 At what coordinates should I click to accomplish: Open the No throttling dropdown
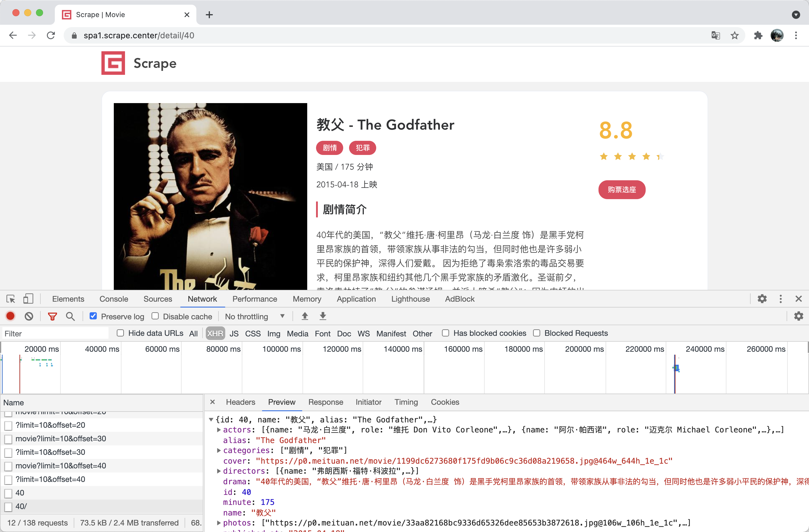coord(255,317)
